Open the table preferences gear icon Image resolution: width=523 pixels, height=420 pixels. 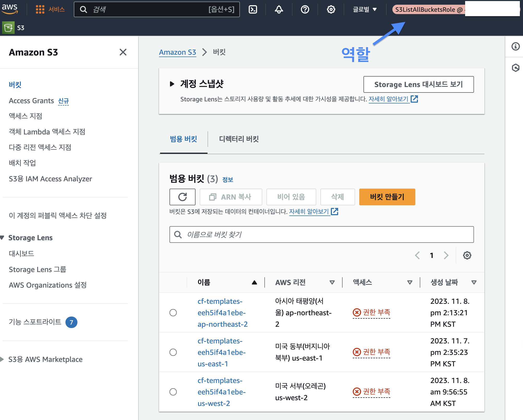click(467, 255)
